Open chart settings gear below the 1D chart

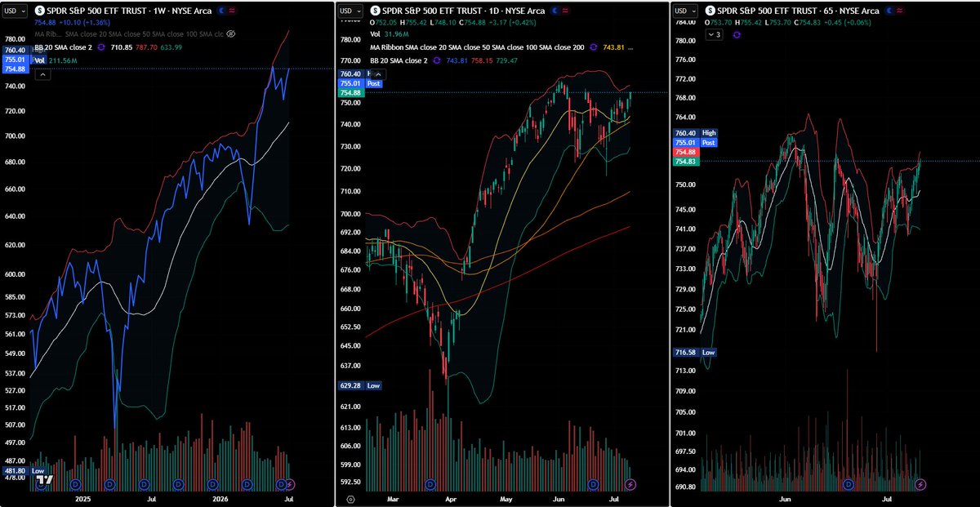point(350,500)
